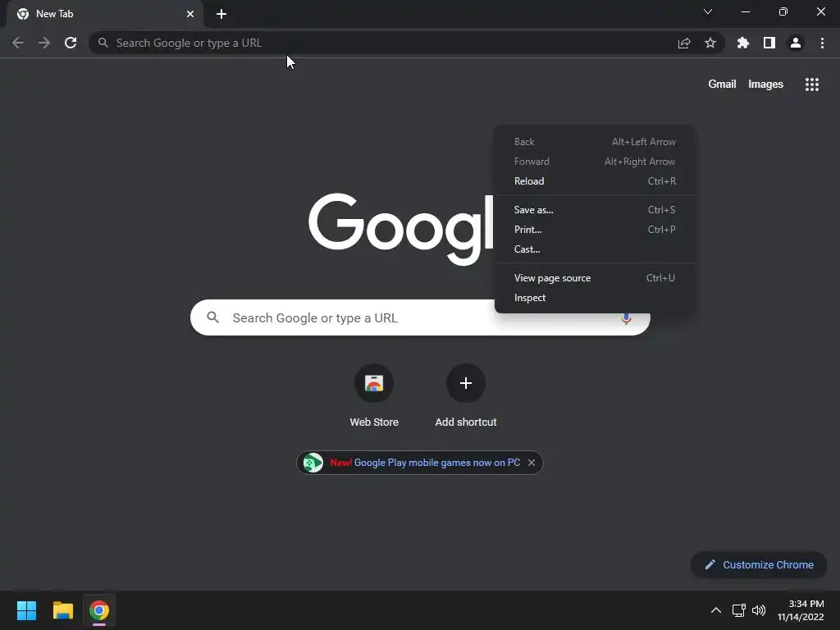
Task: Open the Google apps grid icon
Action: 812,84
